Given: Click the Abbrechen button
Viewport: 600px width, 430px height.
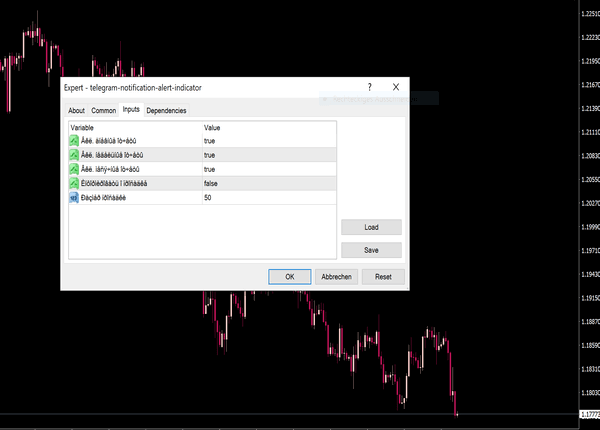Looking at the screenshot, I should [336, 277].
